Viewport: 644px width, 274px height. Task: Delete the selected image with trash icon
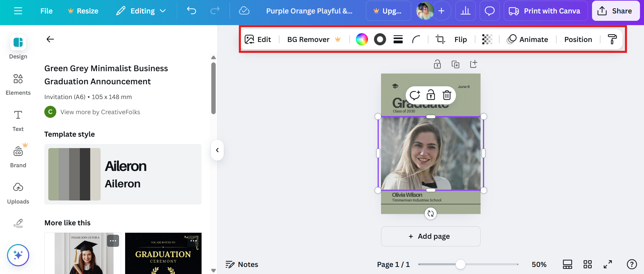point(447,95)
